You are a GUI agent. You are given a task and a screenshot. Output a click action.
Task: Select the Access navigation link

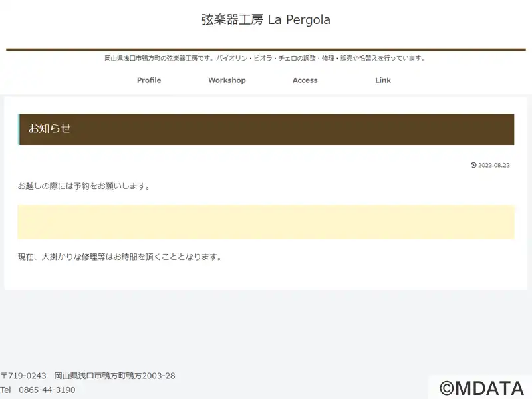305,80
